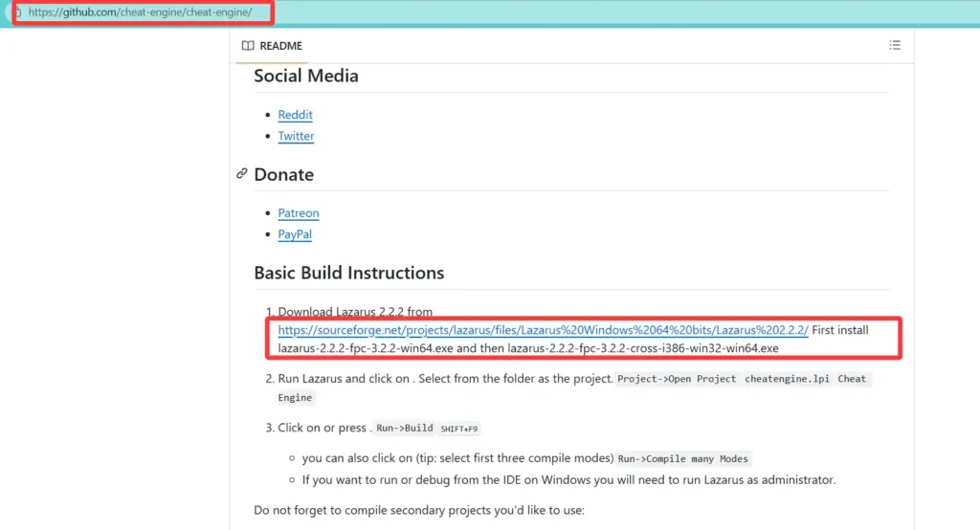Follow the sourceforge Lazarus download link
The image size is (980, 530).
point(544,330)
